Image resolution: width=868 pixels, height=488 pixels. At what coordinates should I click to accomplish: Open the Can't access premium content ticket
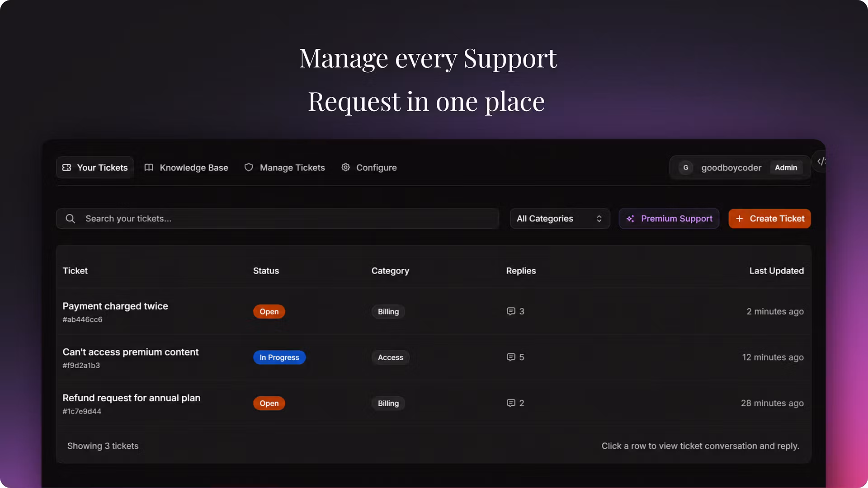tap(434, 357)
